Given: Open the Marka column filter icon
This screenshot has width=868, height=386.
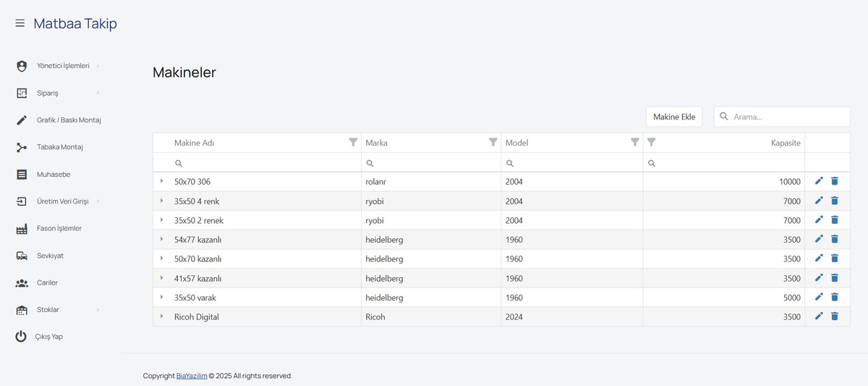Looking at the screenshot, I should coord(493,143).
